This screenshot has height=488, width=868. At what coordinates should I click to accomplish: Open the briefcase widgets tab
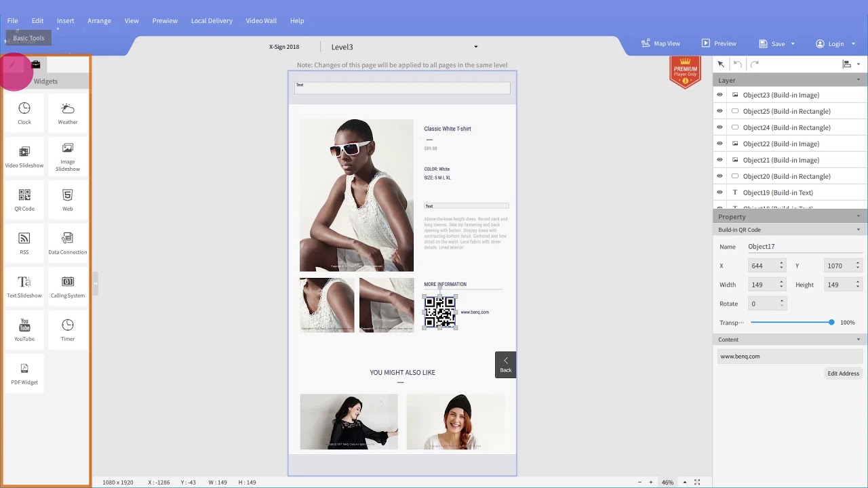[36, 64]
